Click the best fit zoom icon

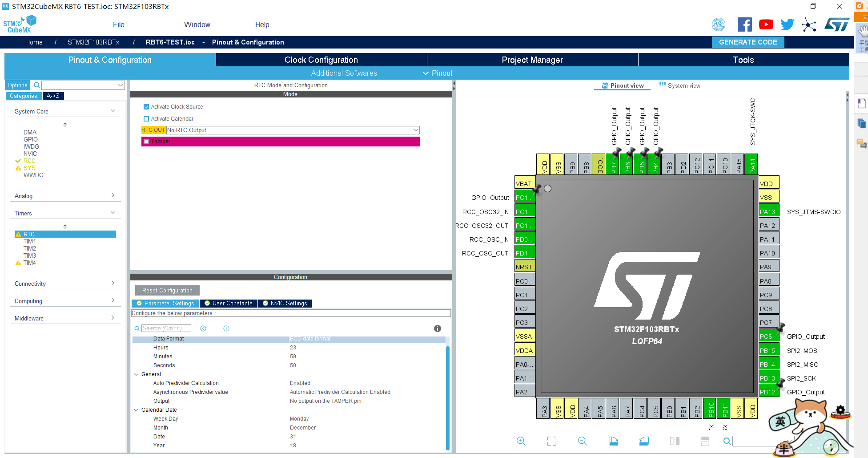[x=551, y=441]
